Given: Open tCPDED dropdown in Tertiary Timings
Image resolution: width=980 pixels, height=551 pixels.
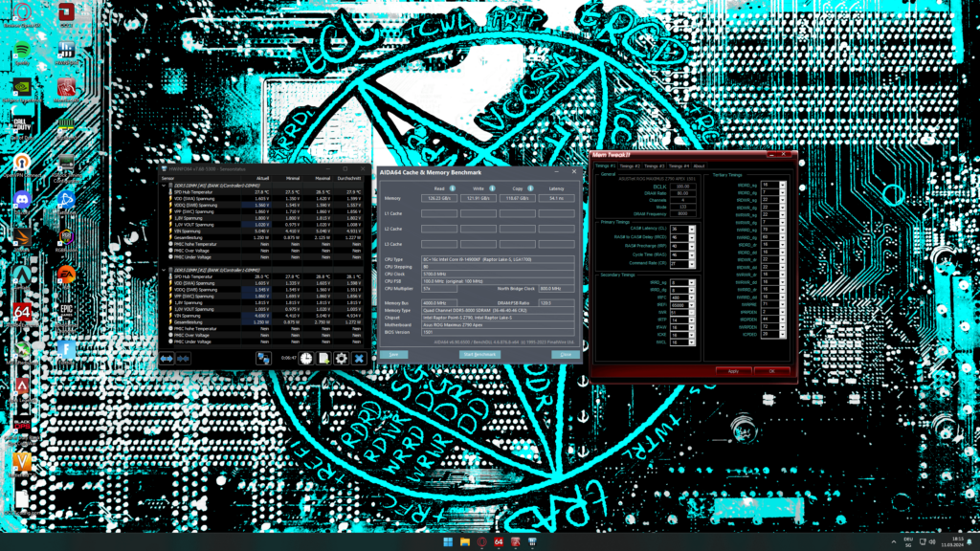Looking at the screenshot, I should (783, 334).
